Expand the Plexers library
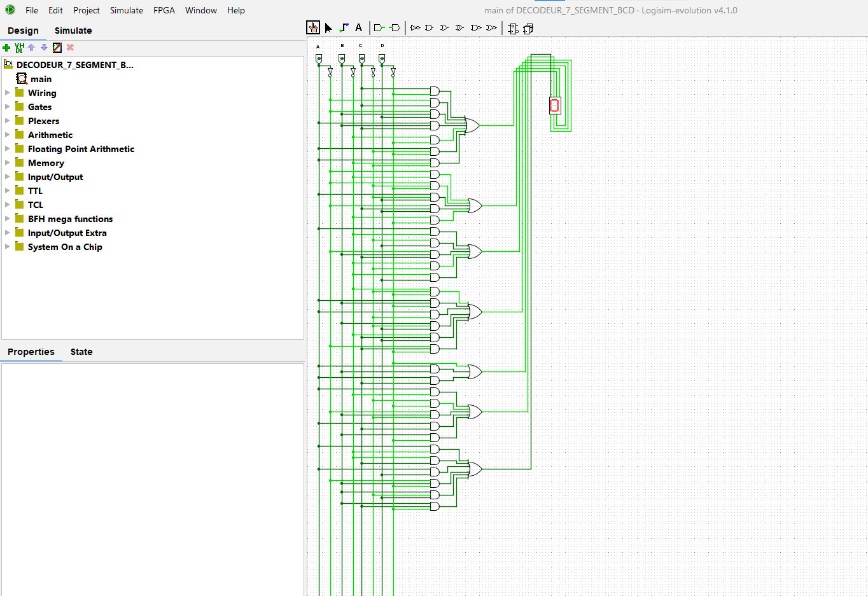 click(x=8, y=121)
